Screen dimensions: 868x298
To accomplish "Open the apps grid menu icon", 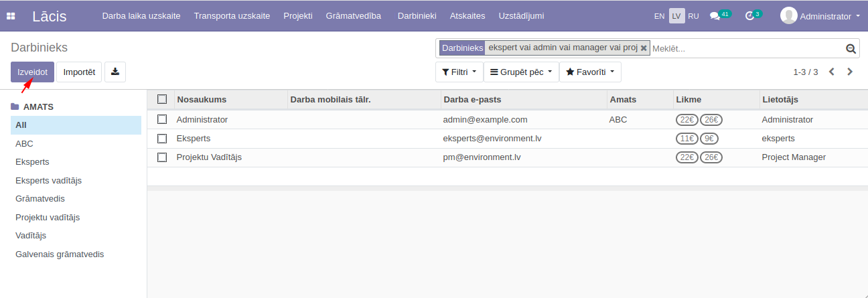I will [x=11, y=16].
